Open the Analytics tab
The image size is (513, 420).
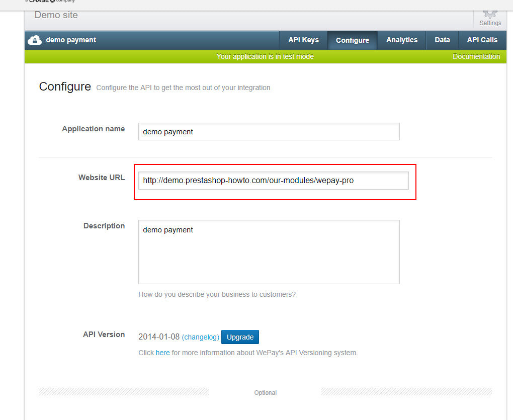click(x=402, y=40)
